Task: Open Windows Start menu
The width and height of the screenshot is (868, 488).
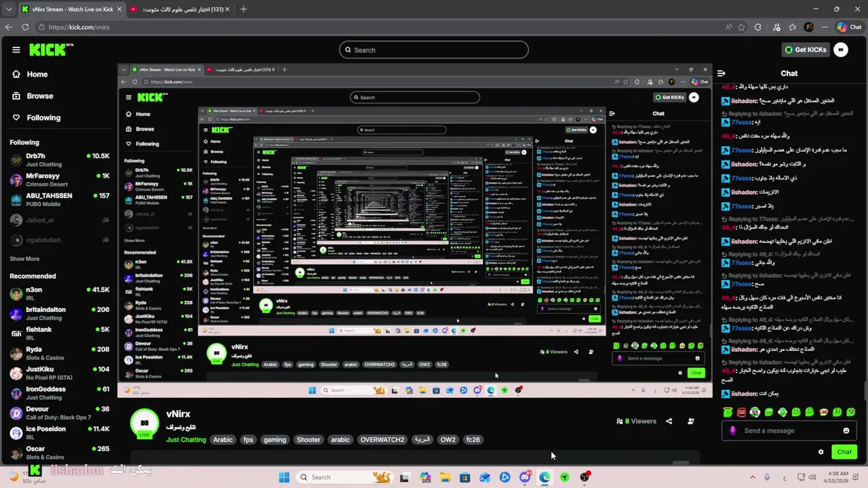Action: click(x=284, y=477)
